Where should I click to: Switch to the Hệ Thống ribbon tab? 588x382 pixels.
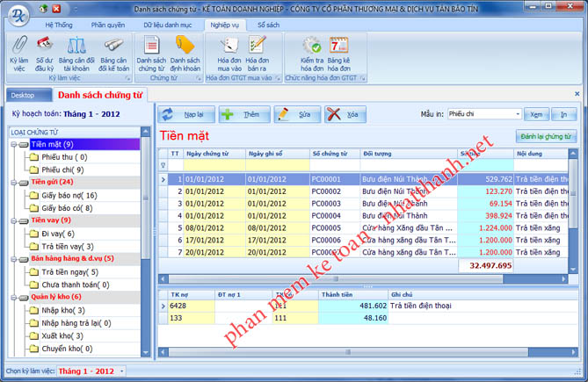click(59, 25)
